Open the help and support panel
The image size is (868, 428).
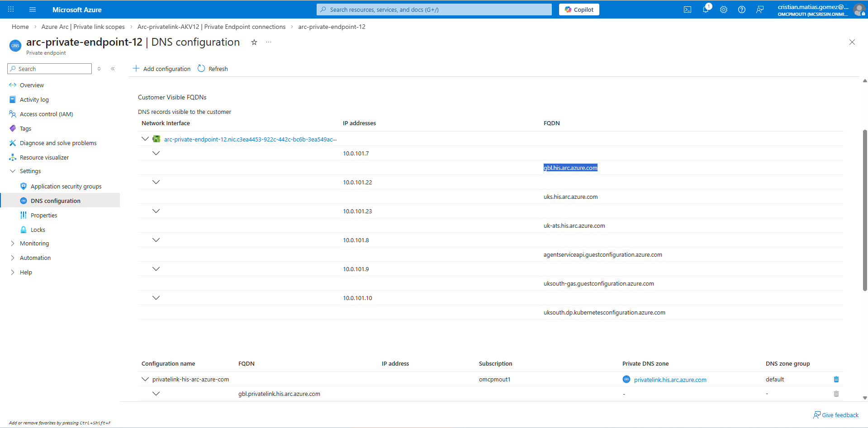tap(741, 9)
